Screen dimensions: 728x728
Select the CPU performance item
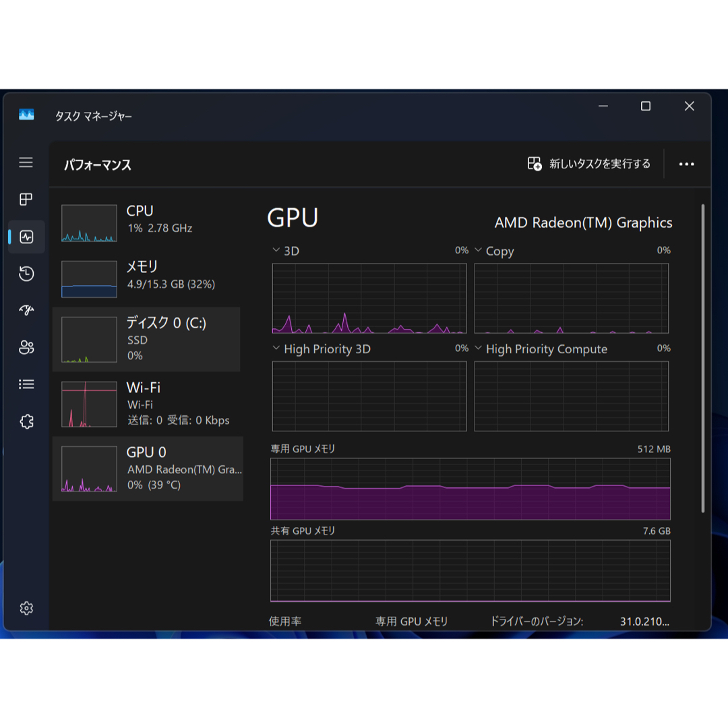[148, 223]
